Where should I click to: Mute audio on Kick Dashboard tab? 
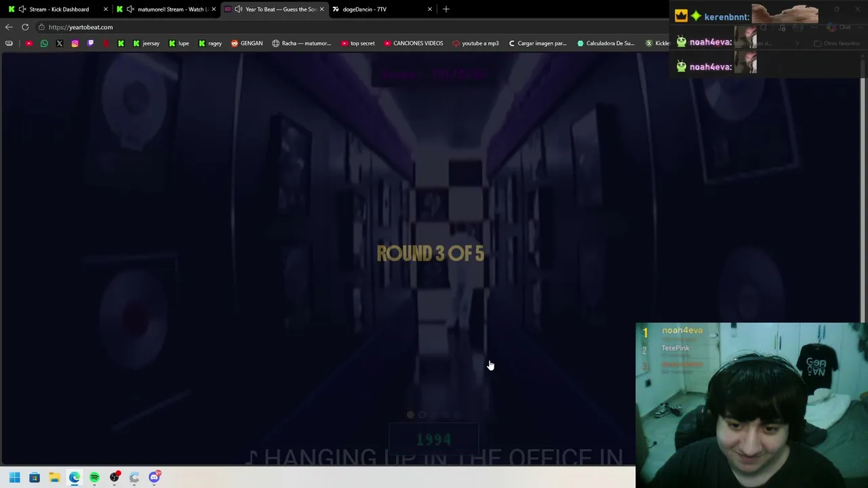pyautogui.click(x=22, y=9)
